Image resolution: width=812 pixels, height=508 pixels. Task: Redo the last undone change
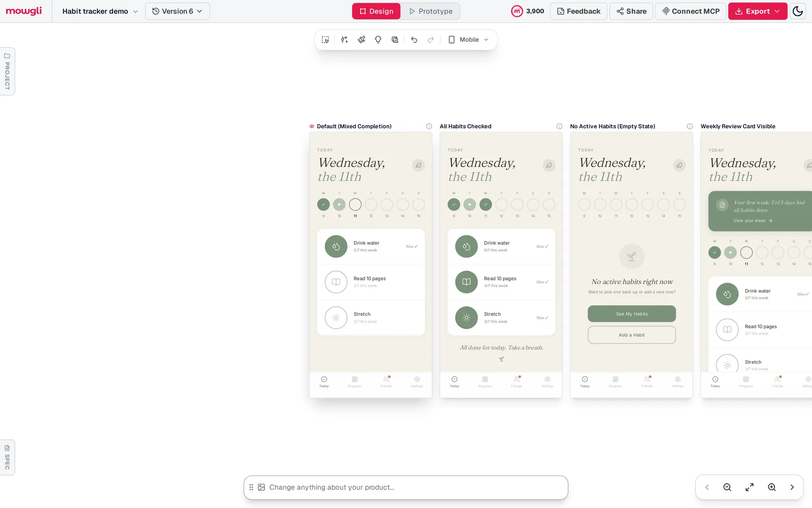pos(431,40)
